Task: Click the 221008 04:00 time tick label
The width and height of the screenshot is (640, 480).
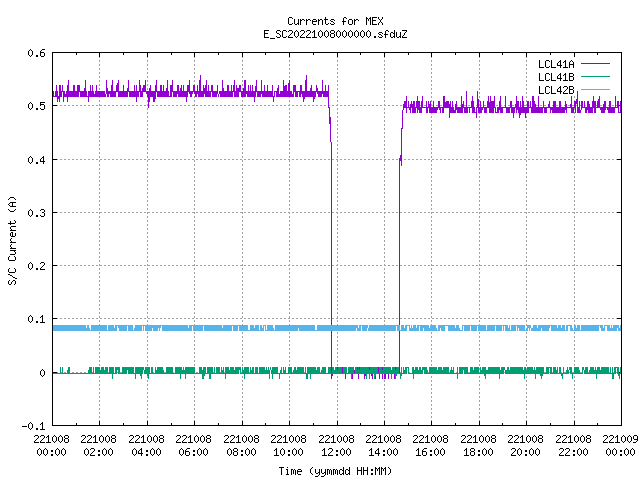Action: [x=146, y=446]
